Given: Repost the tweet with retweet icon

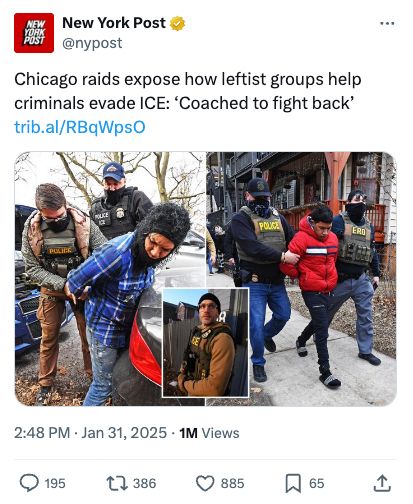Looking at the screenshot, I should pos(117,483).
